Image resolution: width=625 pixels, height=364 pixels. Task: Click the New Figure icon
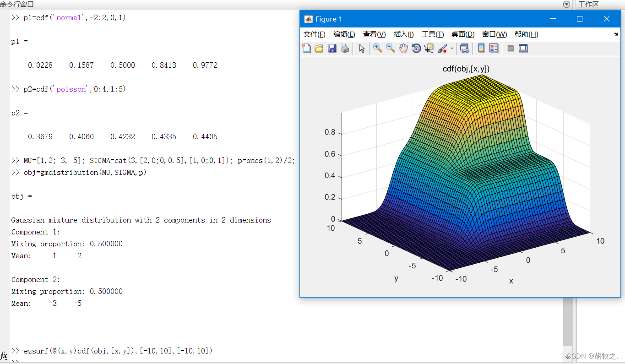point(306,48)
